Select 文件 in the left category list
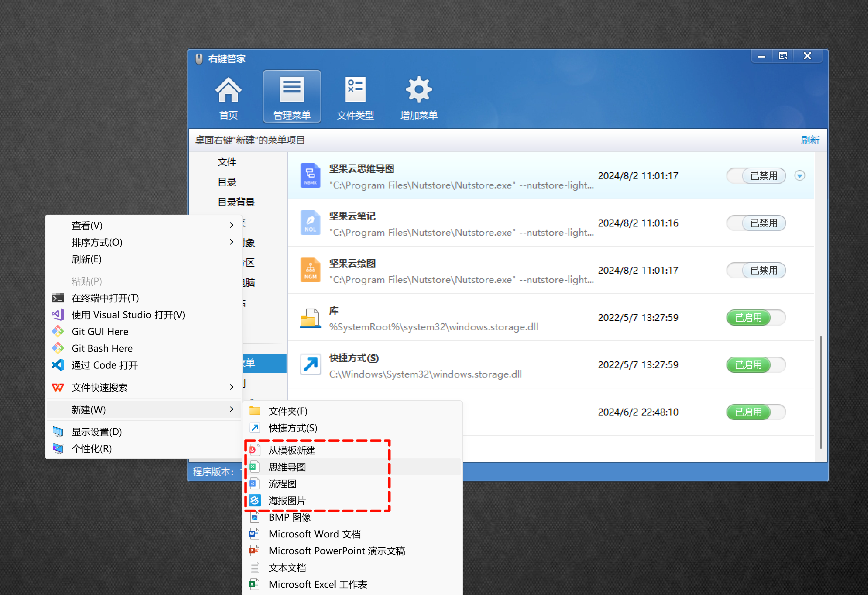Viewport: 868px width, 595px height. (227, 162)
